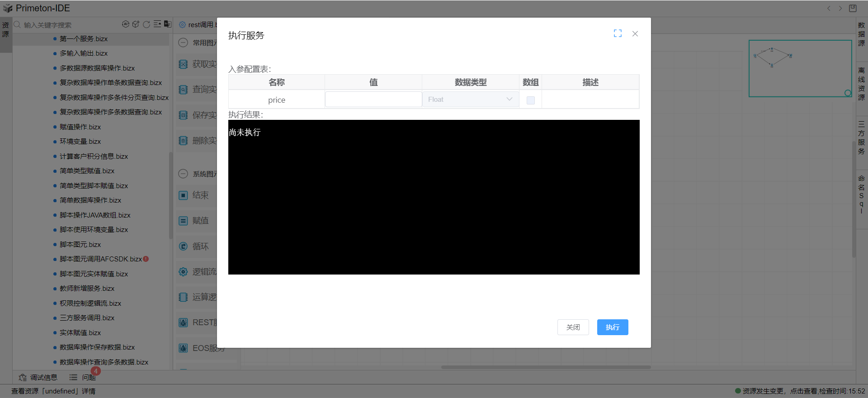This screenshot has width=868, height=398.
Task: Collapse the system elements (系统图元) section
Action: coord(183,174)
